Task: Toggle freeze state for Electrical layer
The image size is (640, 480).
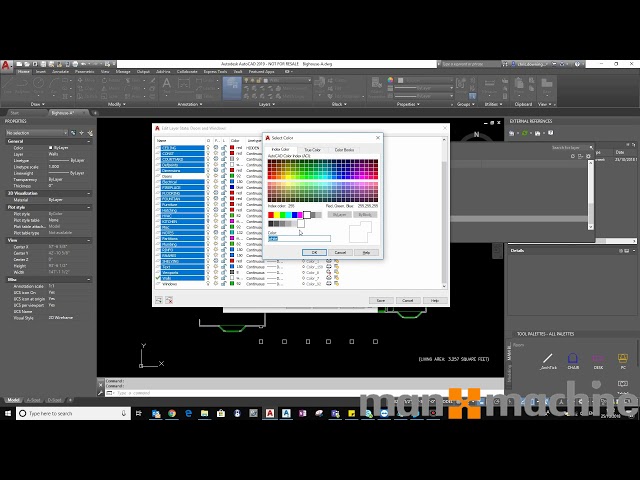Action: (216, 182)
